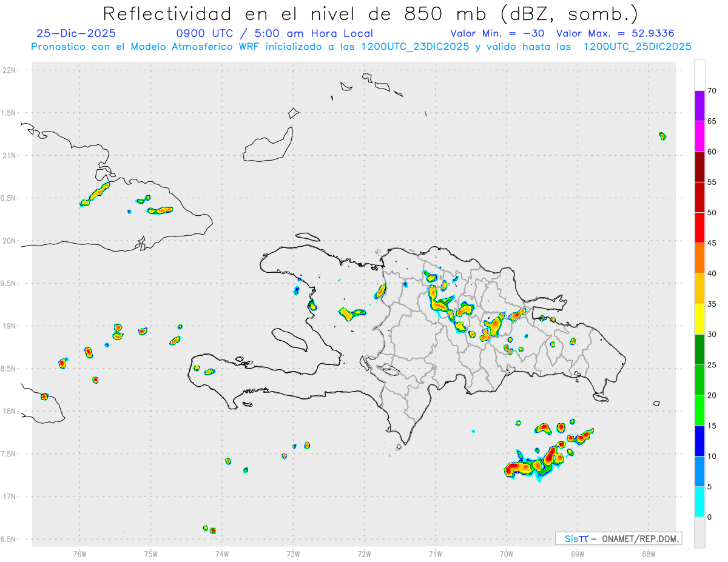Click the '76W' longitude label
Viewport: 728px width, 562px height.
click(79, 554)
